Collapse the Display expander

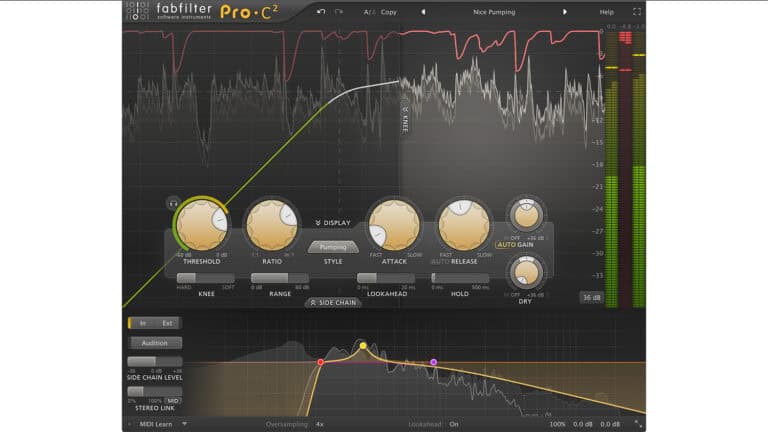(x=333, y=223)
